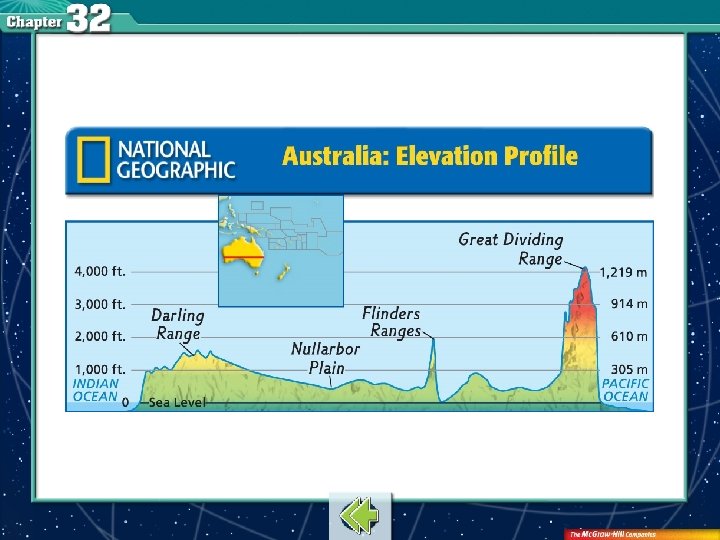
Task: Click the McGraw-Hill Companies footer logo
Action: [x=613, y=534]
